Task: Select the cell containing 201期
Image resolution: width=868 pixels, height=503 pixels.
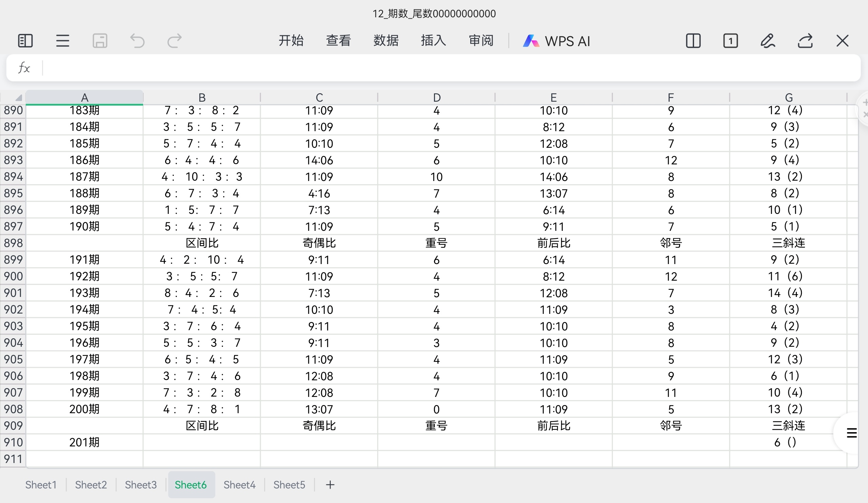Action: pos(84,442)
